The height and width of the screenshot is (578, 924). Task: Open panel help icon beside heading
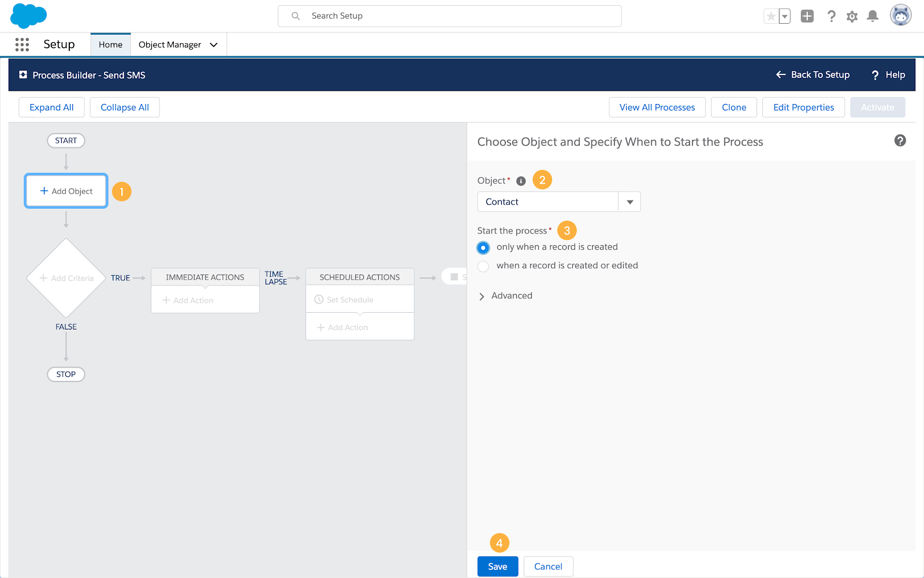pyautogui.click(x=900, y=140)
